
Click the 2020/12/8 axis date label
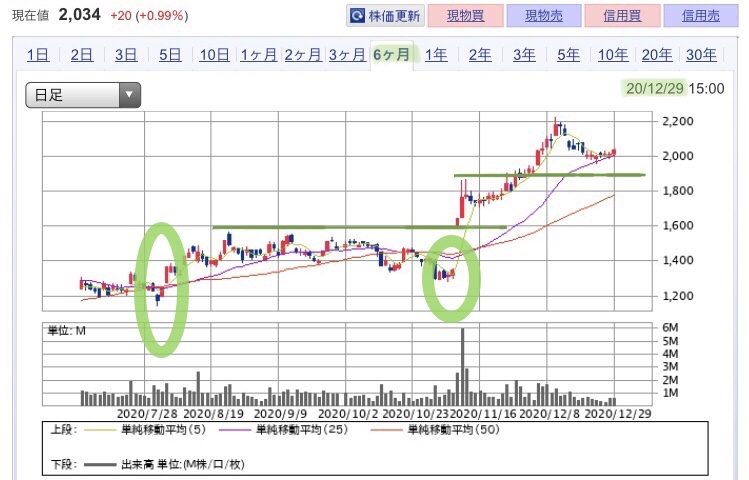[x=549, y=414]
